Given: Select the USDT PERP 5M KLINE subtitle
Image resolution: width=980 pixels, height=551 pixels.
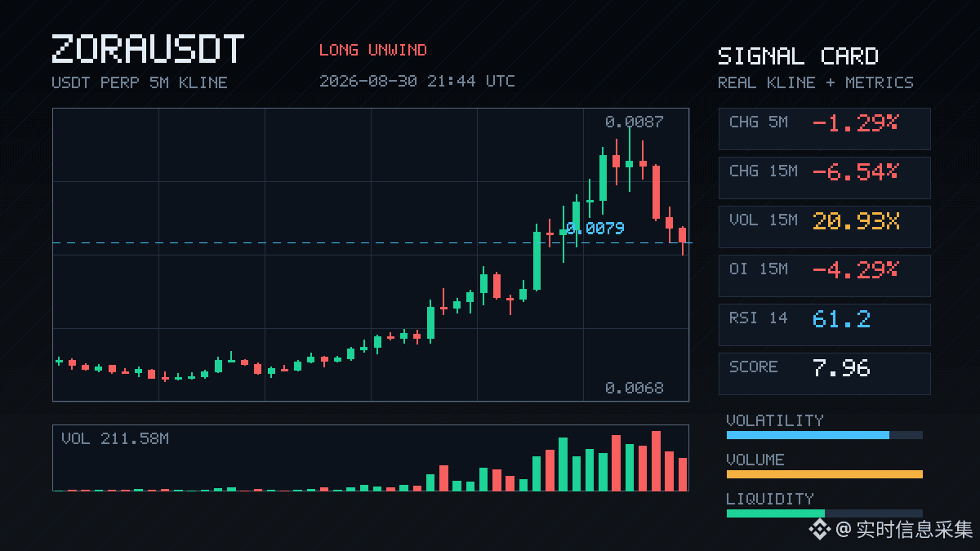Looking at the screenshot, I should 140,82.
